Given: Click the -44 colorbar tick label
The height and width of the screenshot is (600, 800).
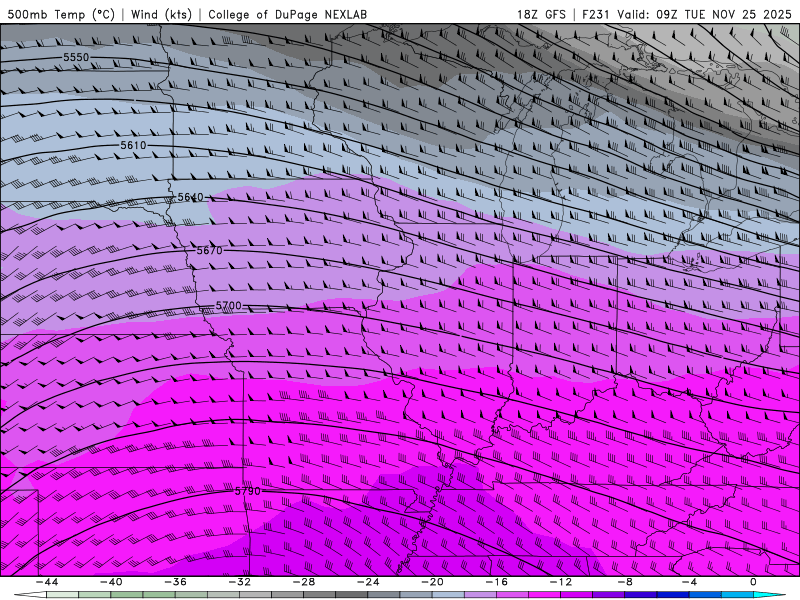Looking at the screenshot, I should tap(47, 582).
